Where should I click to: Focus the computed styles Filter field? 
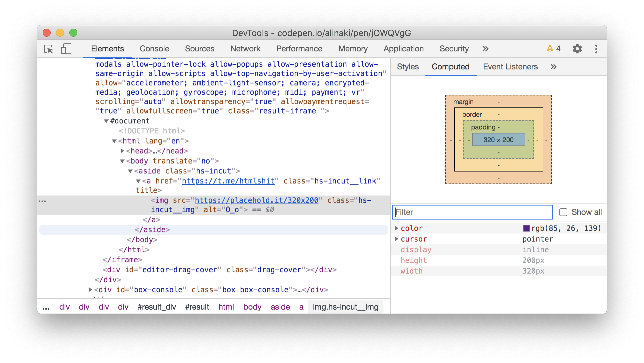coord(472,212)
